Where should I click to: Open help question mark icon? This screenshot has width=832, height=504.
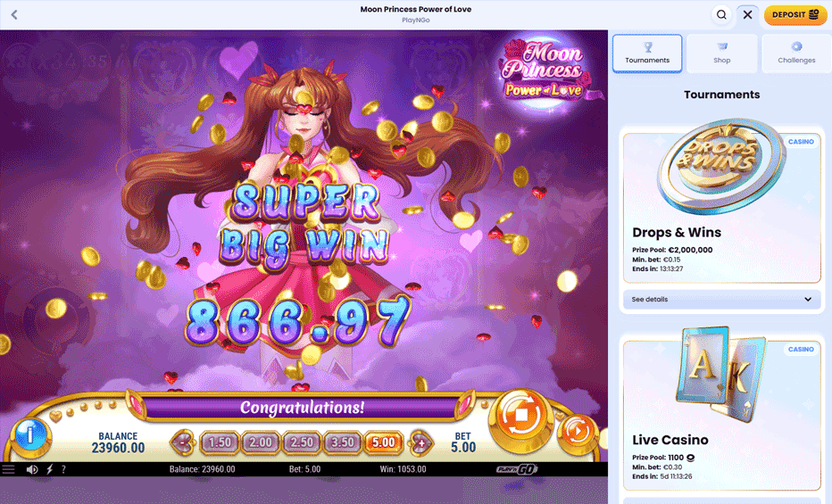(x=63, y=469)
